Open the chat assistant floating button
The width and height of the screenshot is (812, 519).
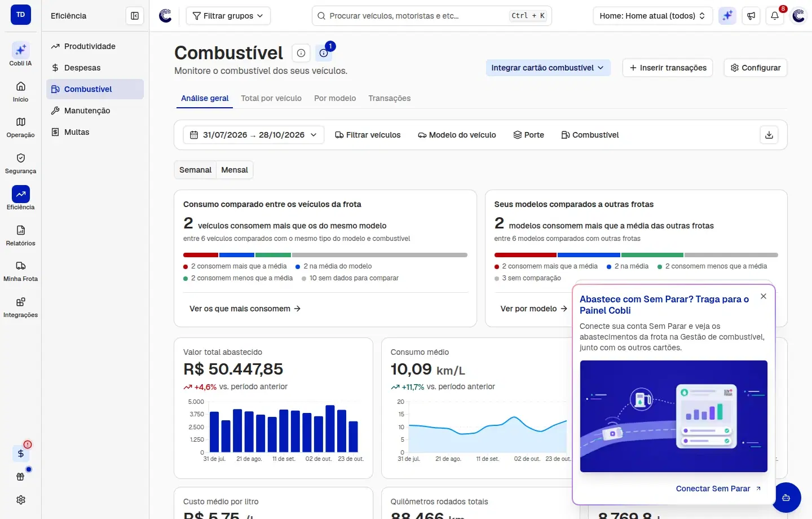point(786,498)
